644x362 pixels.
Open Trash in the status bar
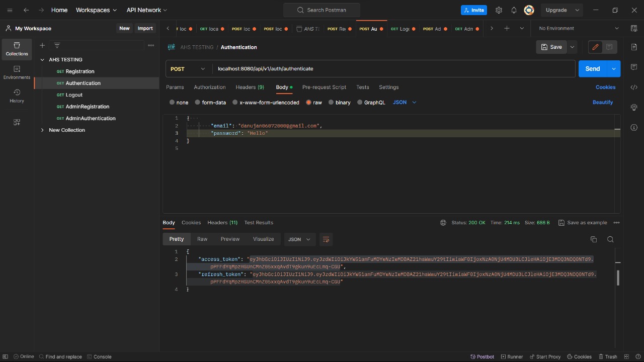[x=607, y=356]
